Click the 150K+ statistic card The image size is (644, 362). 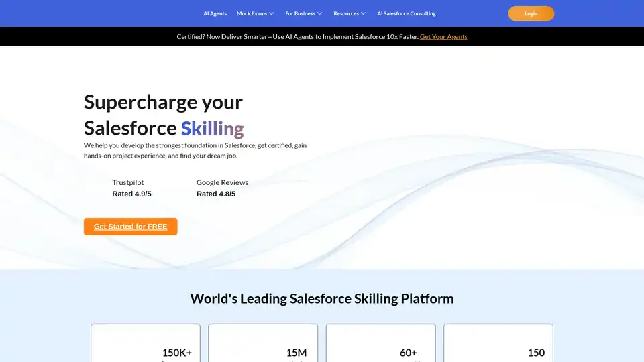coord(146,343)
